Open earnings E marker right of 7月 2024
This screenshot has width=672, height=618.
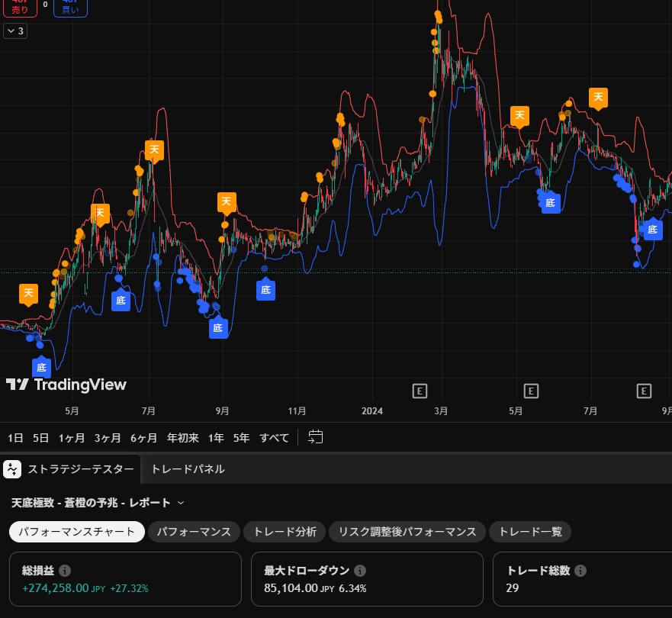[x=644, y=391]
